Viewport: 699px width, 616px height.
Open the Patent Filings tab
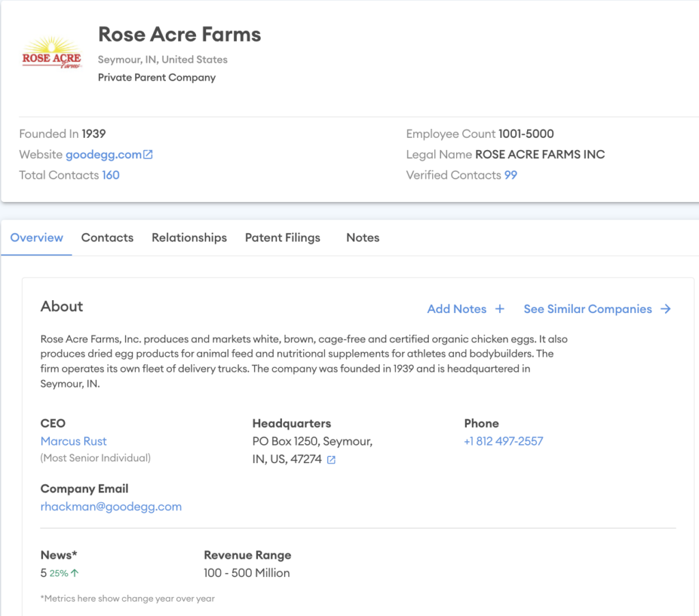click(283, 238)
